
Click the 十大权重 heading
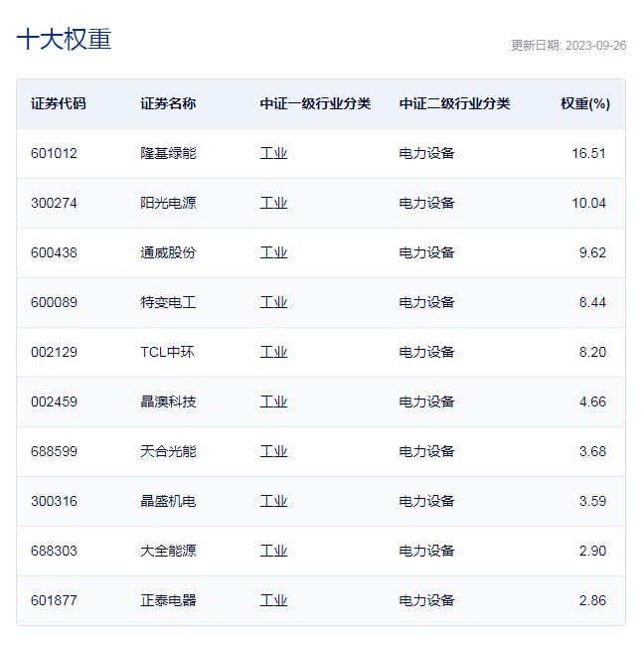[x=65, y=40]
